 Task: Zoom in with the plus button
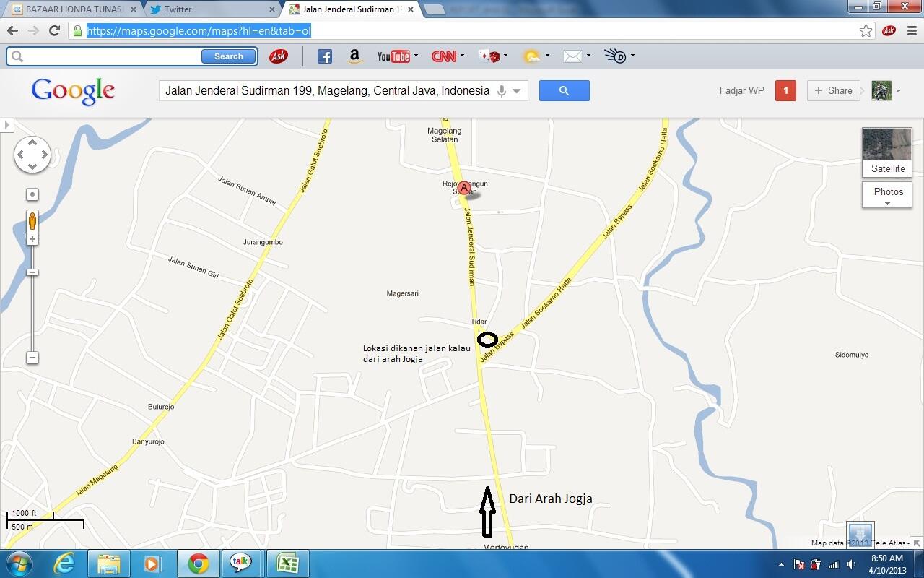32,239
